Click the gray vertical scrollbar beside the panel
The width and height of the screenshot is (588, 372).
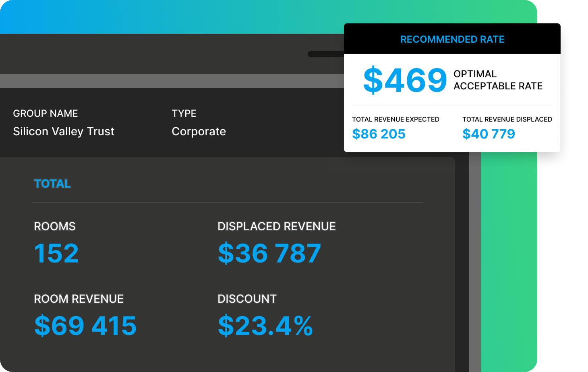[475, 262]
